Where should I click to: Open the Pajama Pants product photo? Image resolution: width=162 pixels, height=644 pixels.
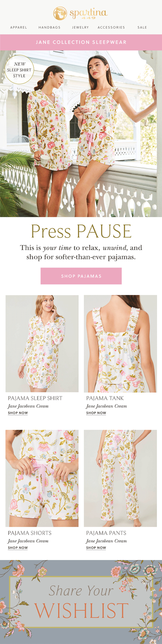pos(120,478)
